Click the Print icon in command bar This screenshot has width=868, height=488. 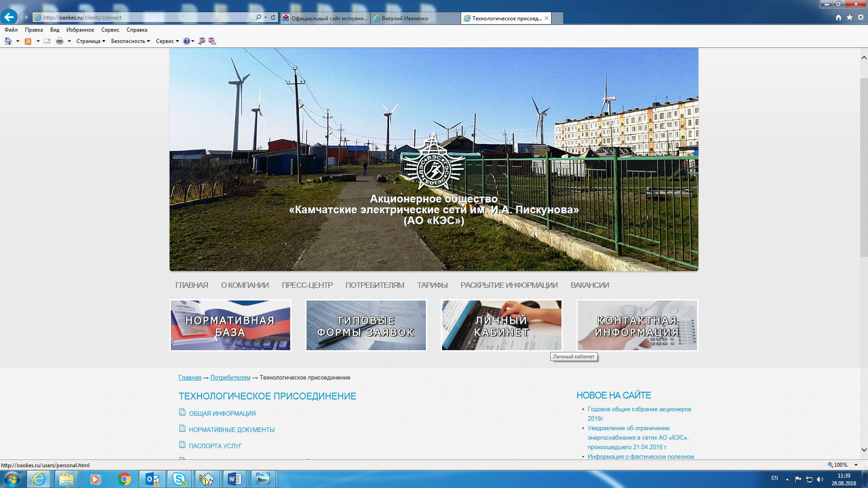click(x=59, y=41)
